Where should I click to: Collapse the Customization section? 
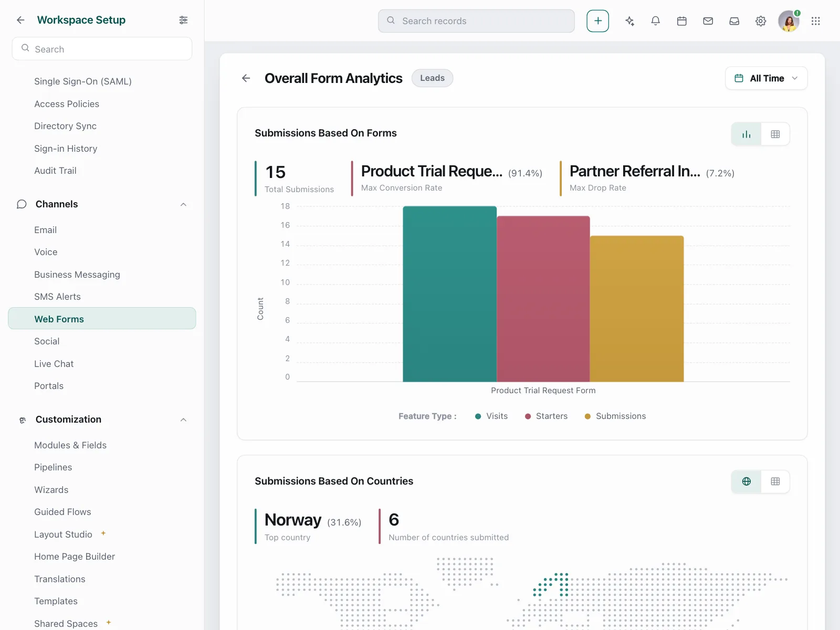[183, 419]
